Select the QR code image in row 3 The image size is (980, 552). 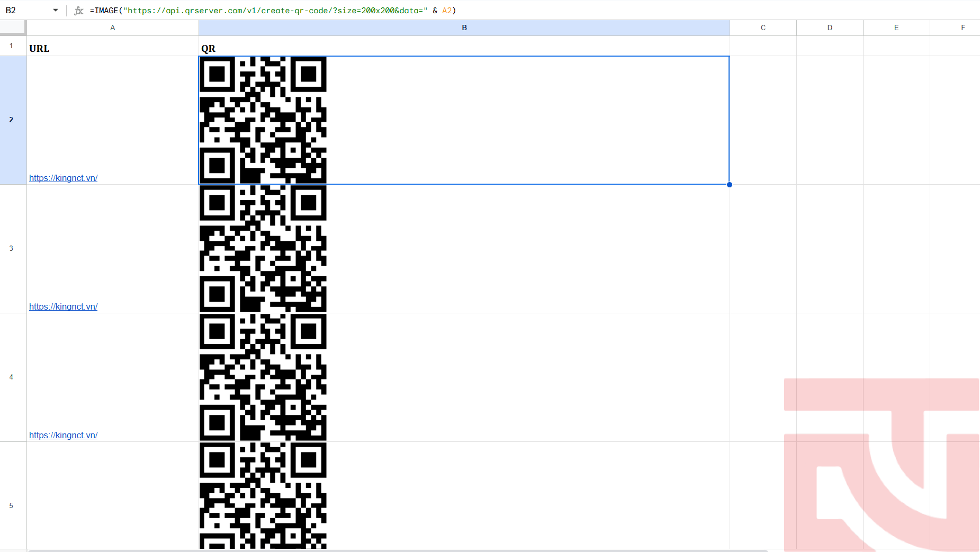click(263, 249)
